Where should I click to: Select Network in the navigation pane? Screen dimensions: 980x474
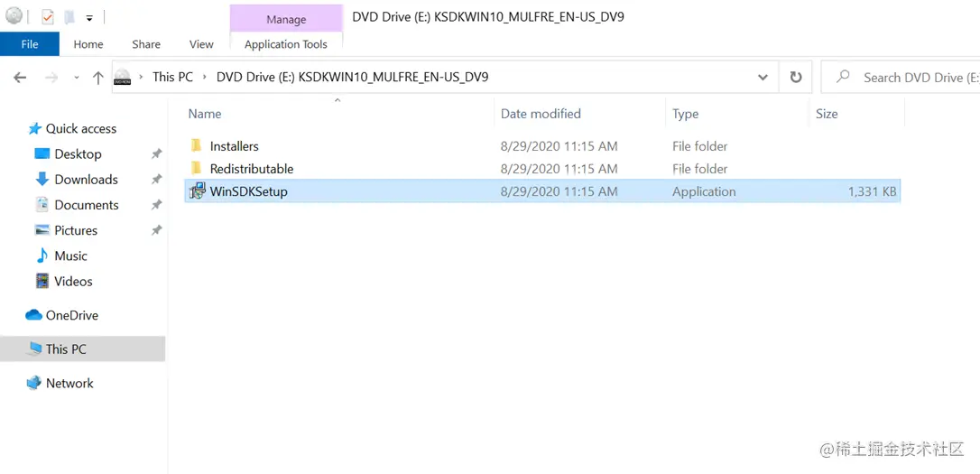tap(69, 384)
